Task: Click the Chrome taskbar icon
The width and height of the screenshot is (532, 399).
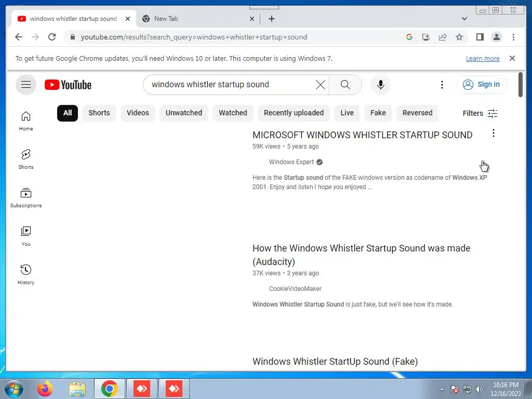Action: pyautogui.click(x=109, y=389)
